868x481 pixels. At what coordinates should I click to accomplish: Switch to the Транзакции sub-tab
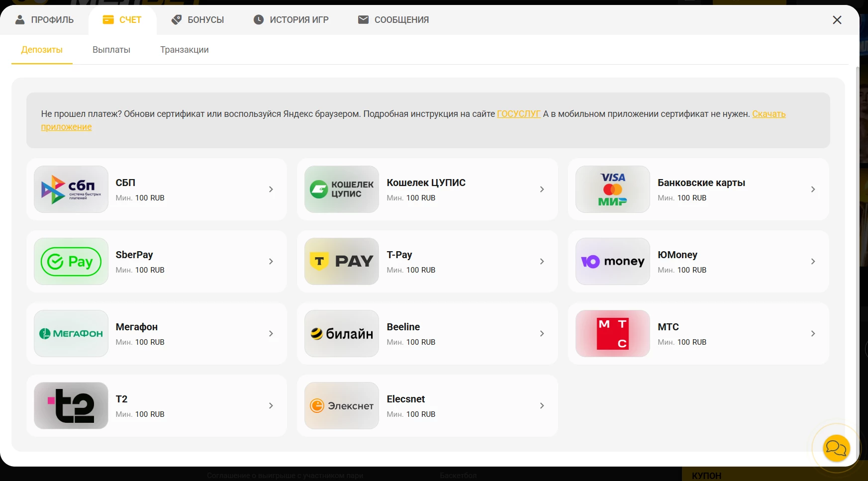pos(185,50)
